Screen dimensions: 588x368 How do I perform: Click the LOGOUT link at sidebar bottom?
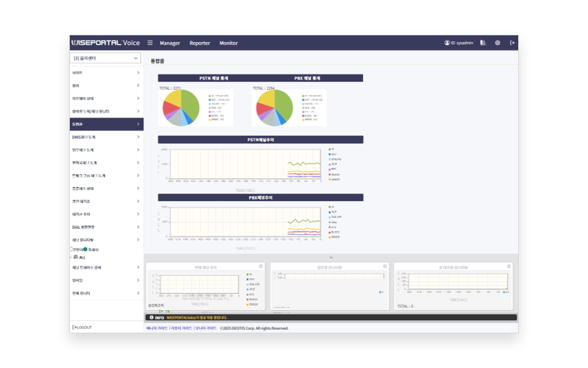(82, 327)
